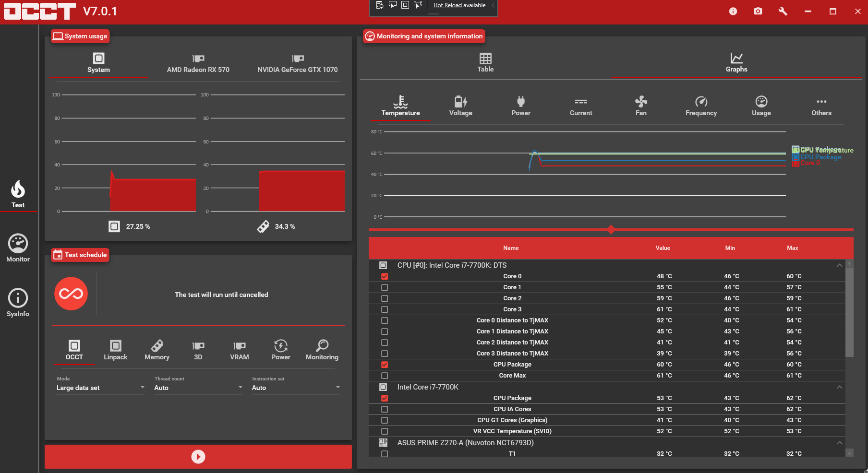The image size is (868, 473).
Task: Open the Mode dropdown showing Large data set
Action: (100, 388)
